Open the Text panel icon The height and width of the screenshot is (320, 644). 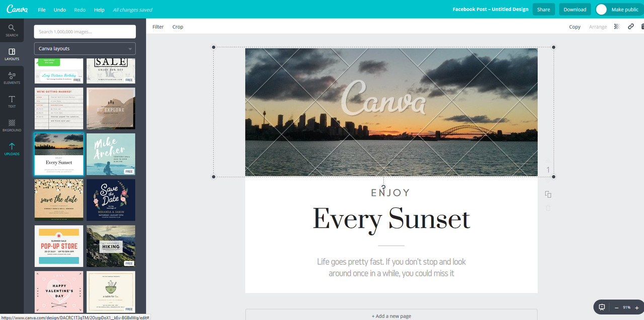12,101
